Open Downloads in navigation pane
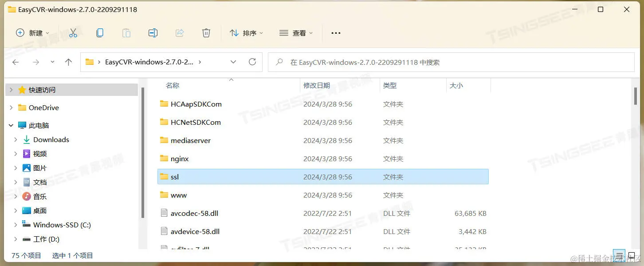 51,139
